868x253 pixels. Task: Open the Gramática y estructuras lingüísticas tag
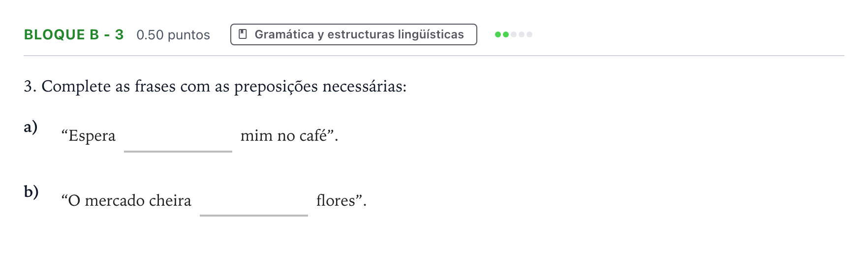[354, 34]
